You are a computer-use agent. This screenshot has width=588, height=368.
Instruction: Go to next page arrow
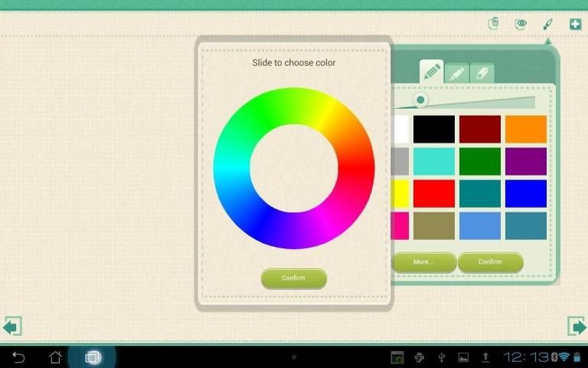click(577, 326)
